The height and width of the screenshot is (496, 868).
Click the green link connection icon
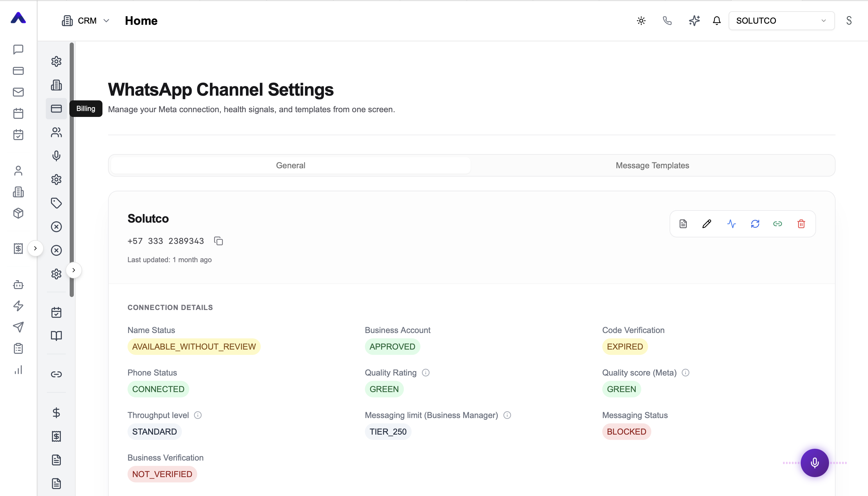point(777,224)
